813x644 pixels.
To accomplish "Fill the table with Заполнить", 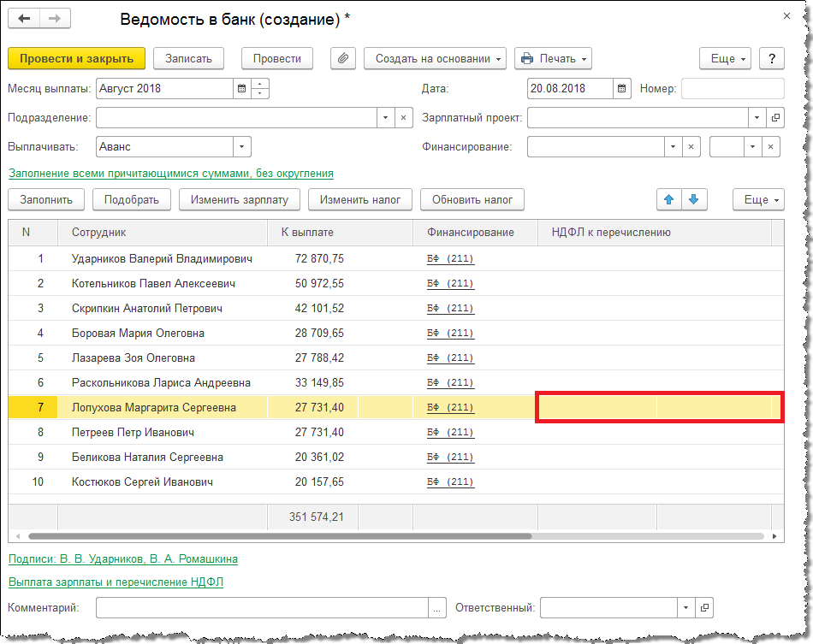I will pyautogui.click(x=46, y=199).
